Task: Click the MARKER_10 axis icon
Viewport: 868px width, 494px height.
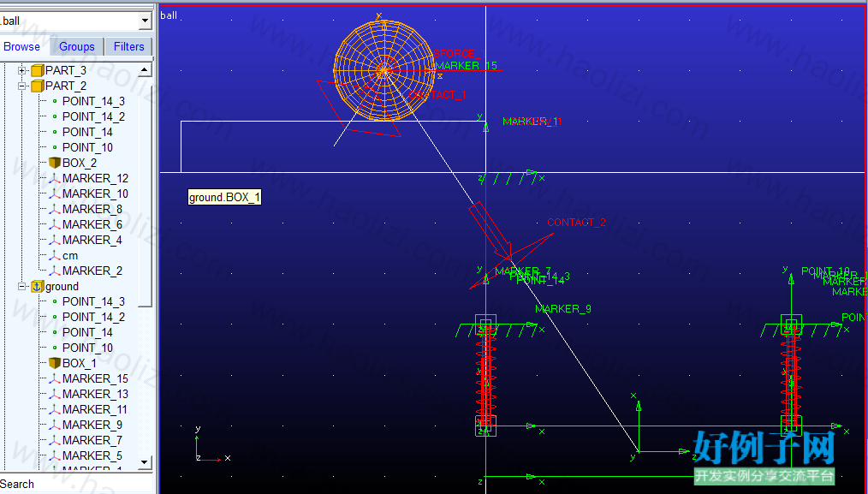Action: point(54,193)
